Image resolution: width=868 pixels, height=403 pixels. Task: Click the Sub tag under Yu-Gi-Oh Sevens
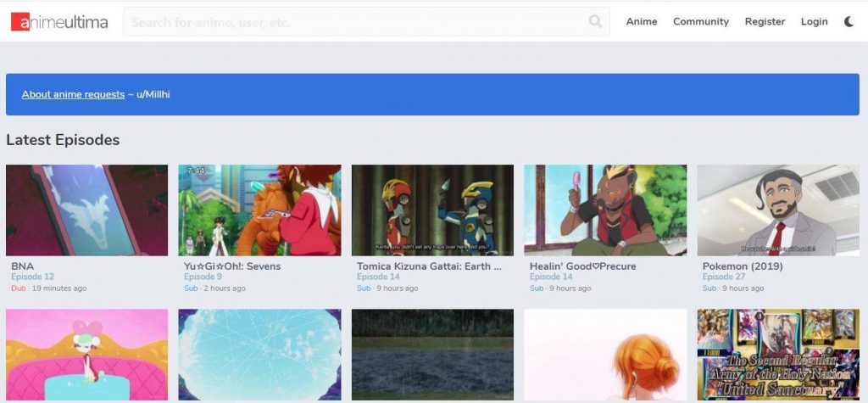click(x=191, y=288)
